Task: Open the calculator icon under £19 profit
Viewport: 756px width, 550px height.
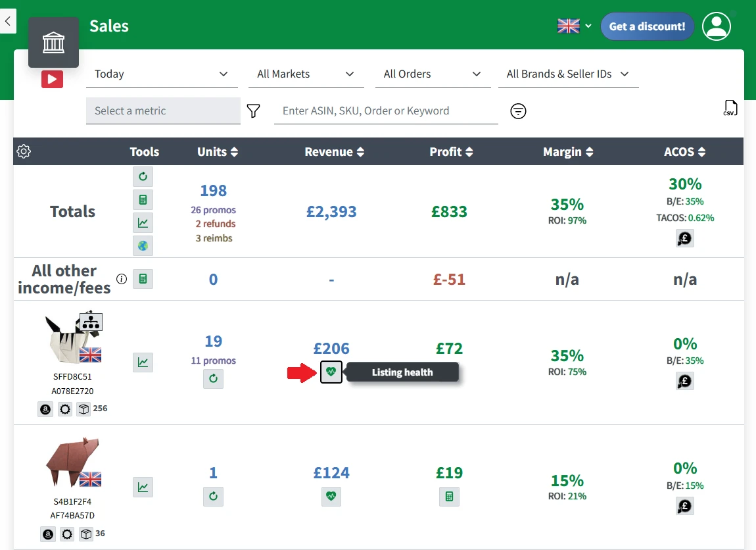Action: click(450, 497)
